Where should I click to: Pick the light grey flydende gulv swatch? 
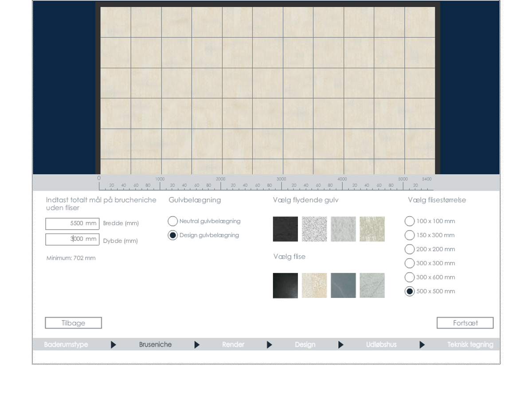coord(343,229)
